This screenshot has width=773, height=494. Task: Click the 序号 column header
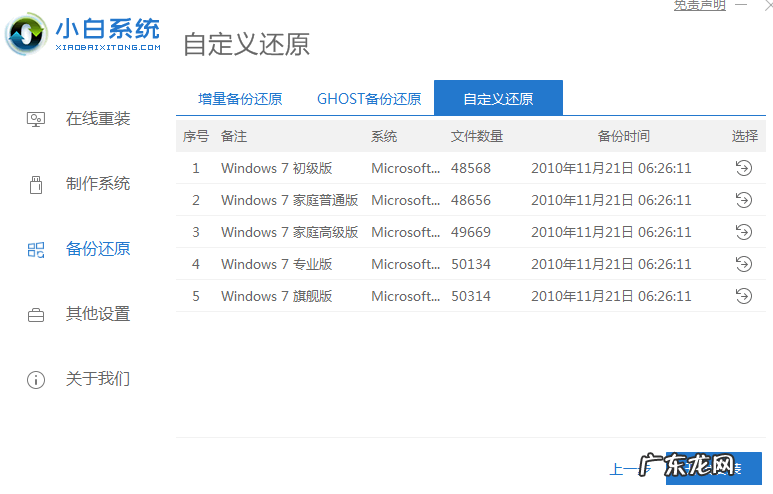[196, 136]
